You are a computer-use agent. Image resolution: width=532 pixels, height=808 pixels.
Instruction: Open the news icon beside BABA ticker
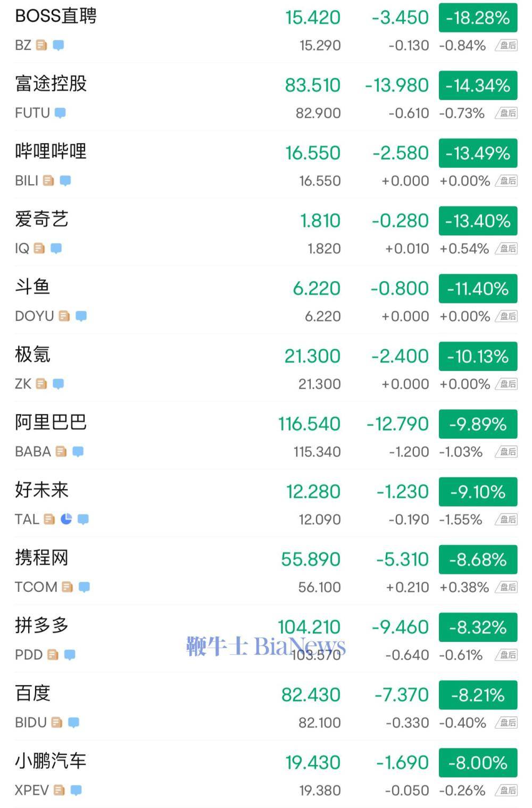61,451
